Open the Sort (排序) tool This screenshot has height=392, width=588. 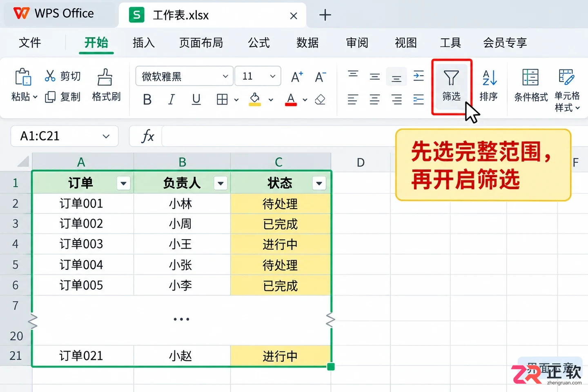point(489,86)
